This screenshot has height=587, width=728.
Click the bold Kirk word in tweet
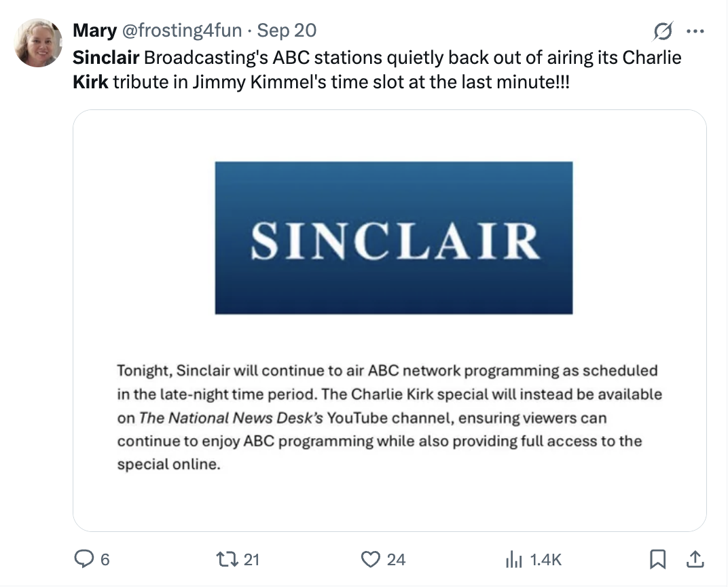pos(90,83)
